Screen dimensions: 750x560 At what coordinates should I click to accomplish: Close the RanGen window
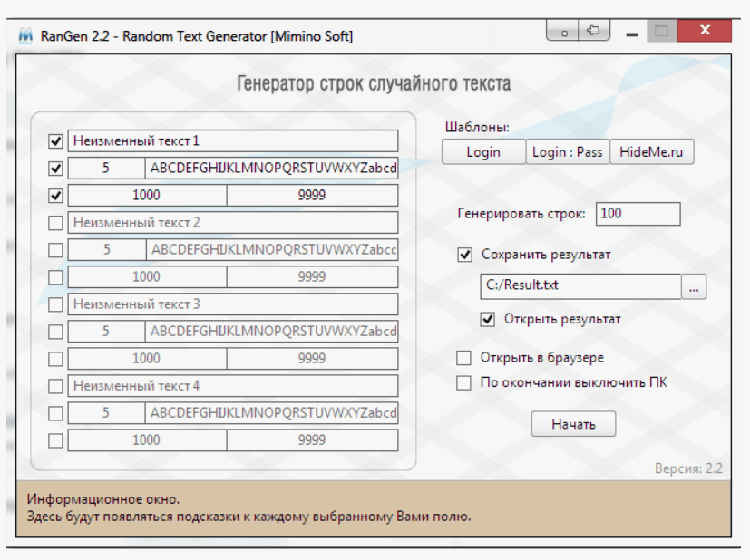click(704, 31)
